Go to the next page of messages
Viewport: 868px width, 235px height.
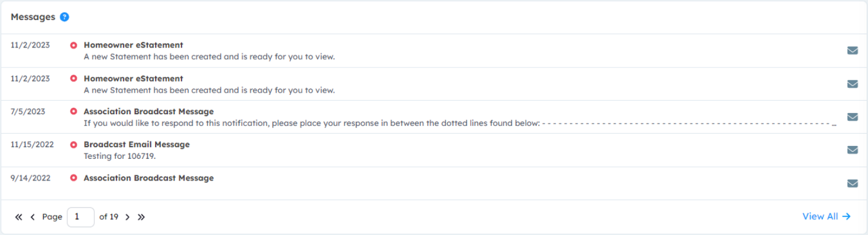point(128,217)
